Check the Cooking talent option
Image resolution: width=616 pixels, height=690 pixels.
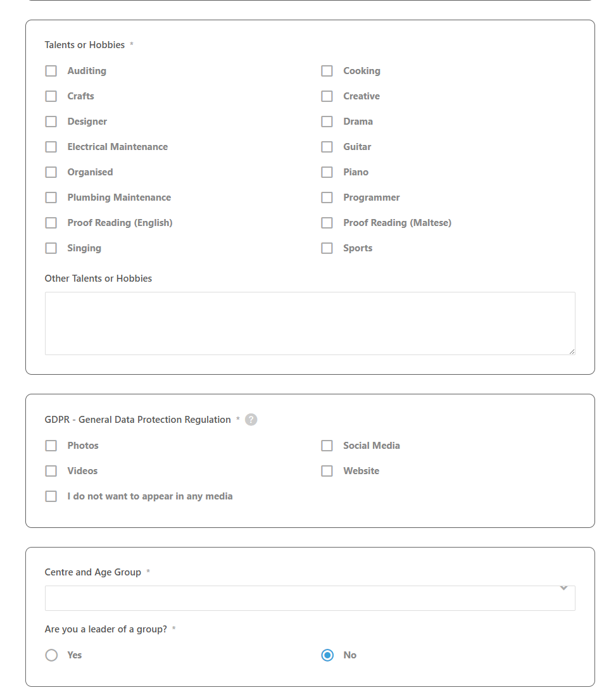(x=327, y=71)
